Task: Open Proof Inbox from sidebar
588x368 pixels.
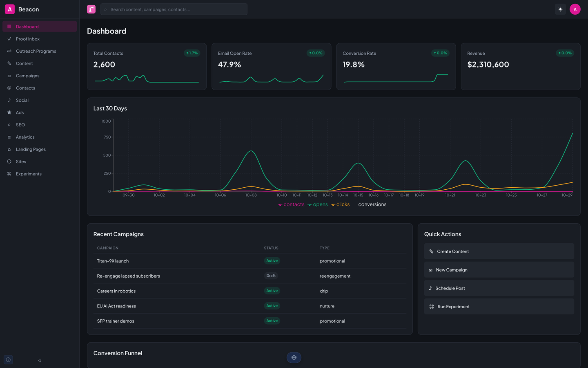Action: point(40,39)
